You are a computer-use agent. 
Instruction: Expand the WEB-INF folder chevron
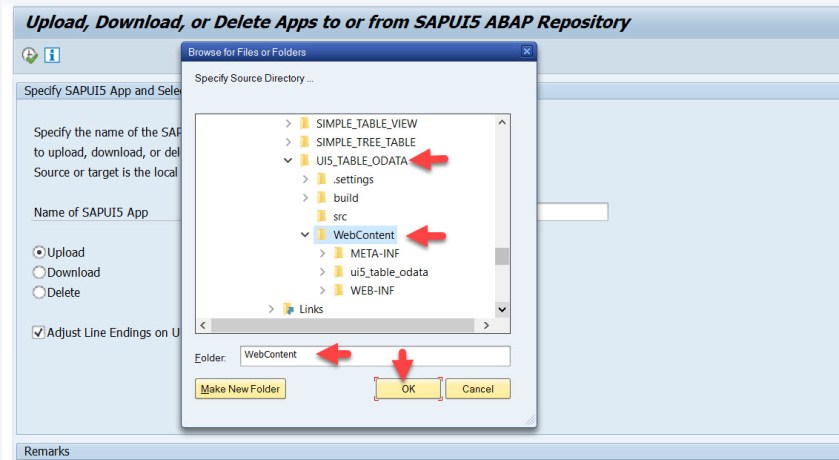tap(323, 290)
